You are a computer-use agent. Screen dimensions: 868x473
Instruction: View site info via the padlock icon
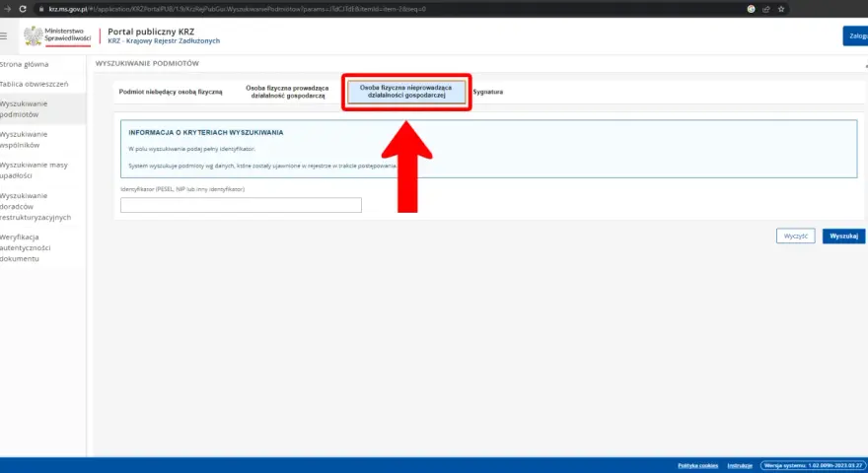coord(41,9)
